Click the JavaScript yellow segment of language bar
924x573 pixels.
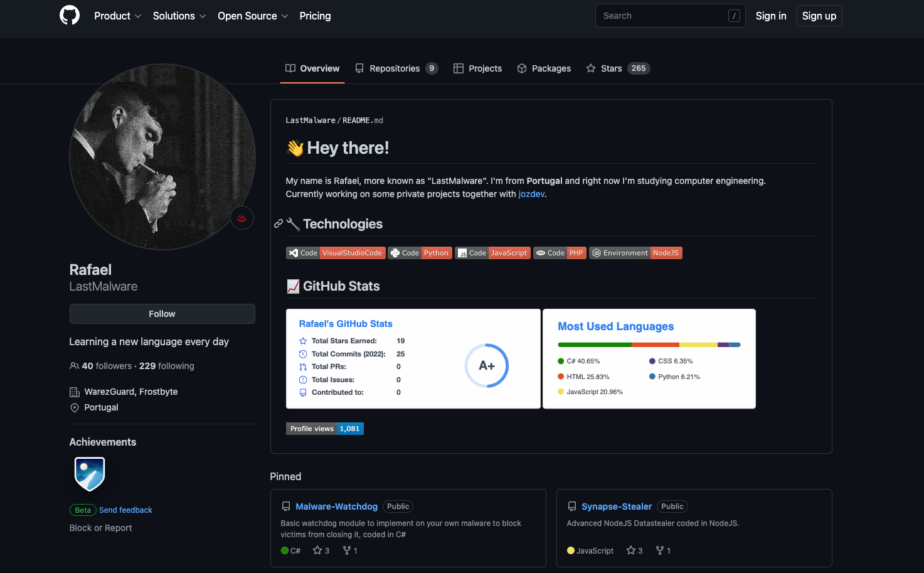click(698, 345)
